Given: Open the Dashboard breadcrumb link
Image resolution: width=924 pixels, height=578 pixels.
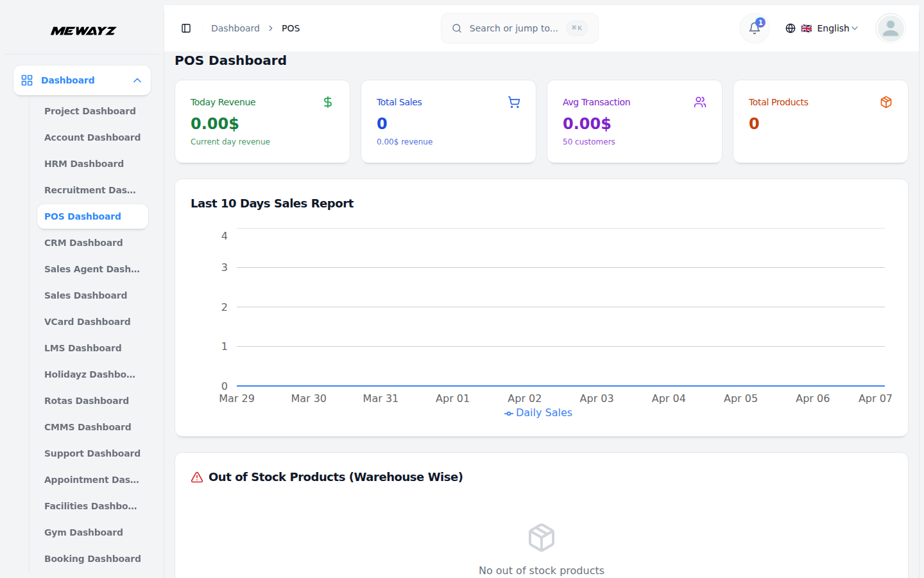Looking at the screenshot, I should pyautogui.click(x=235, y=28).
